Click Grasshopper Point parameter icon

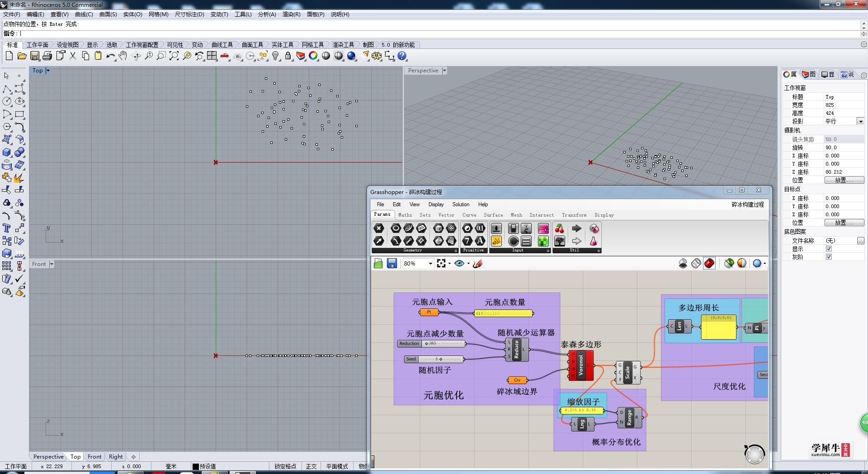pos(379,228)
